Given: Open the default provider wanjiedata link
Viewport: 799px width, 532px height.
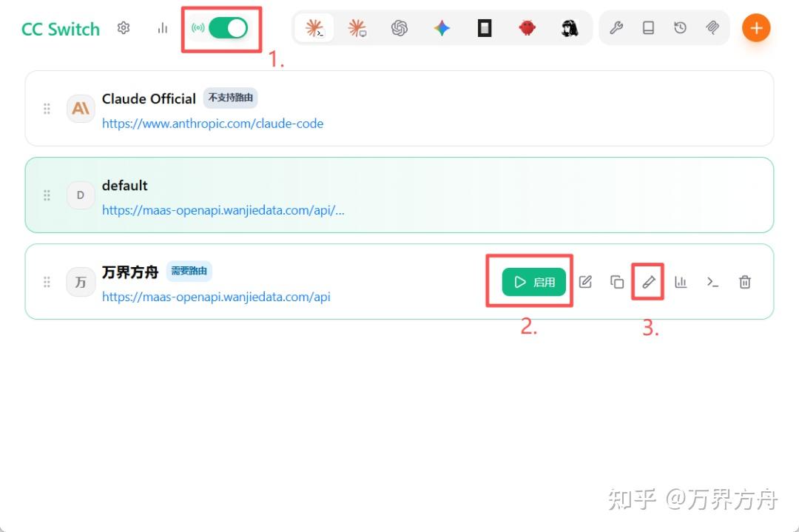Looking at the screenshot, I should [x=223, y=210].
